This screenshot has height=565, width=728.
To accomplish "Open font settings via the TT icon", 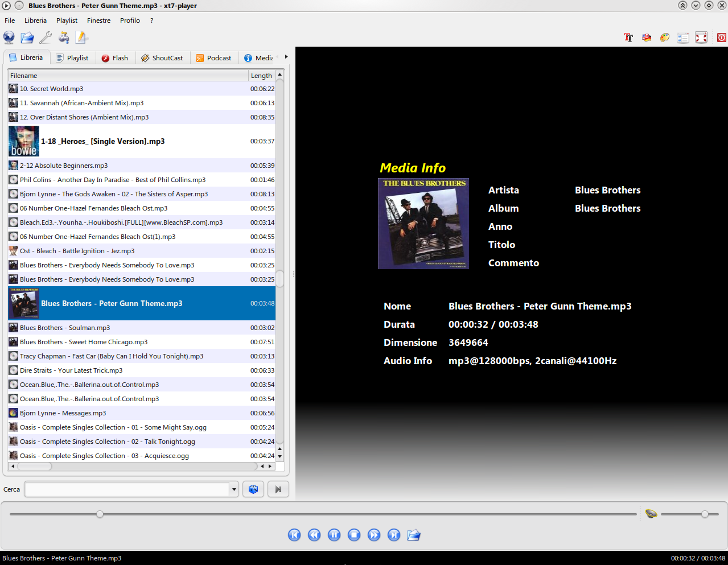I will click(x=628, y=38).
